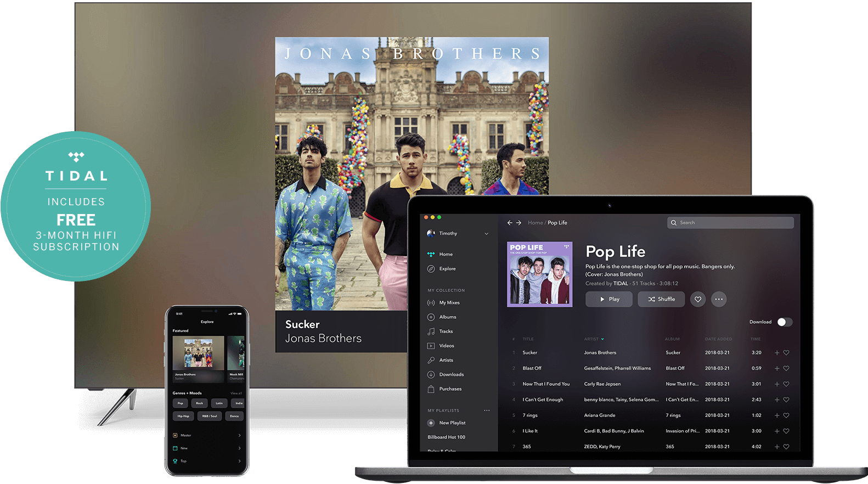Add Blast Off track with its plus icon
Viewport: 868px width, 484px height.
(777, 368)
